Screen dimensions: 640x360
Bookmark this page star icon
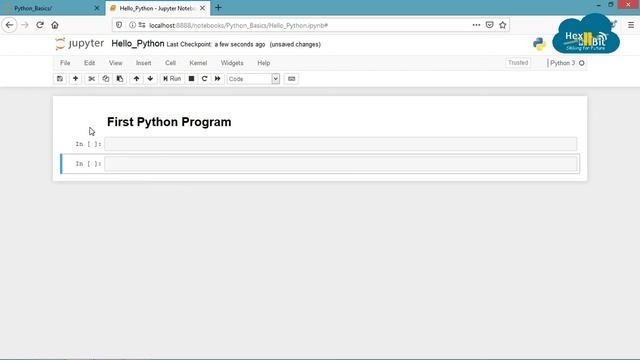[502, 25]
